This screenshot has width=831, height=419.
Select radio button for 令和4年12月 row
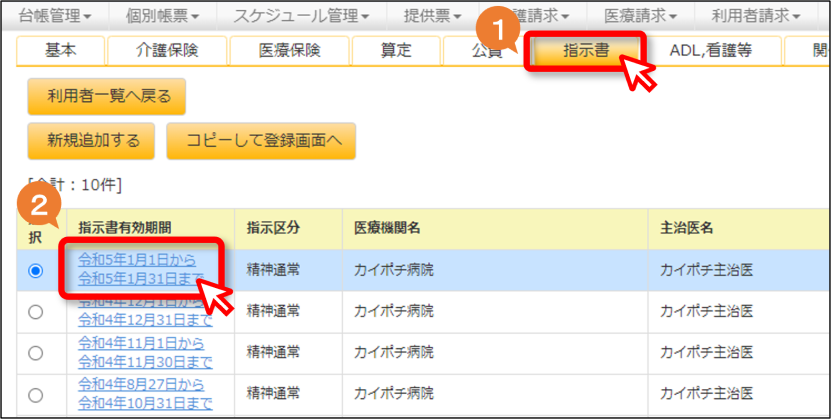(x=36, y=313)
